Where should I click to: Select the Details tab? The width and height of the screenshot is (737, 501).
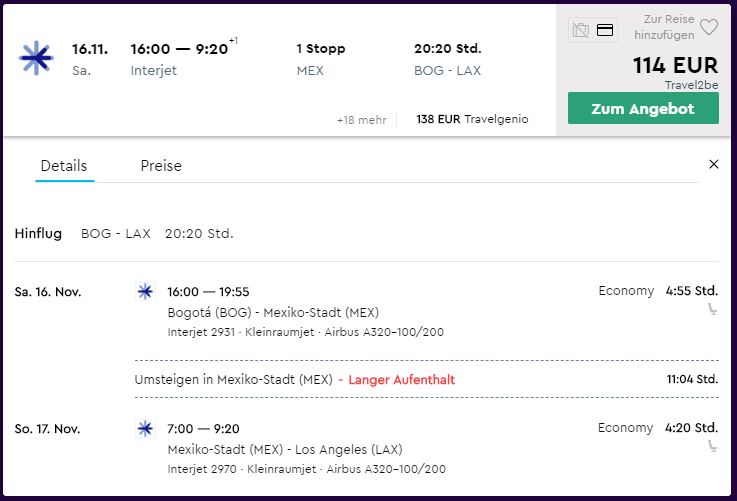[64, 165]
